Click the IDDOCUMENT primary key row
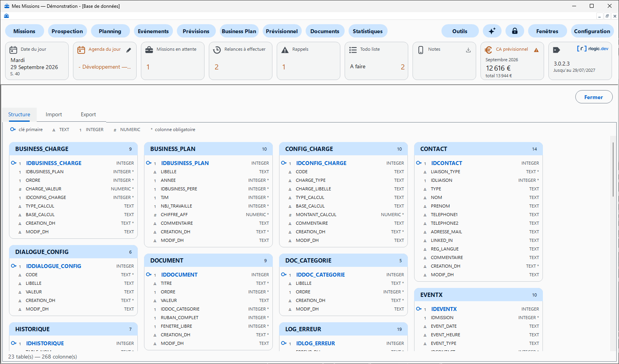Viewport: 619px width, 364px height. pos(208,275)
